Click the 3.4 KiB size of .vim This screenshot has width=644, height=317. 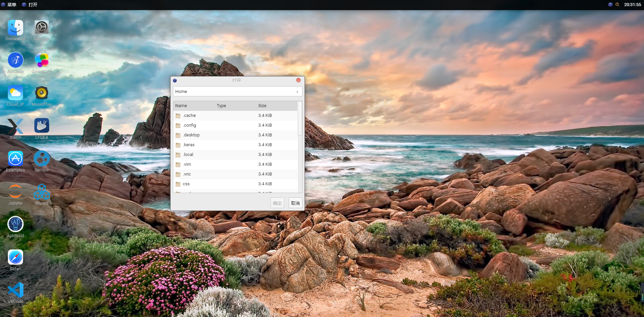click(x=265, y=164)
